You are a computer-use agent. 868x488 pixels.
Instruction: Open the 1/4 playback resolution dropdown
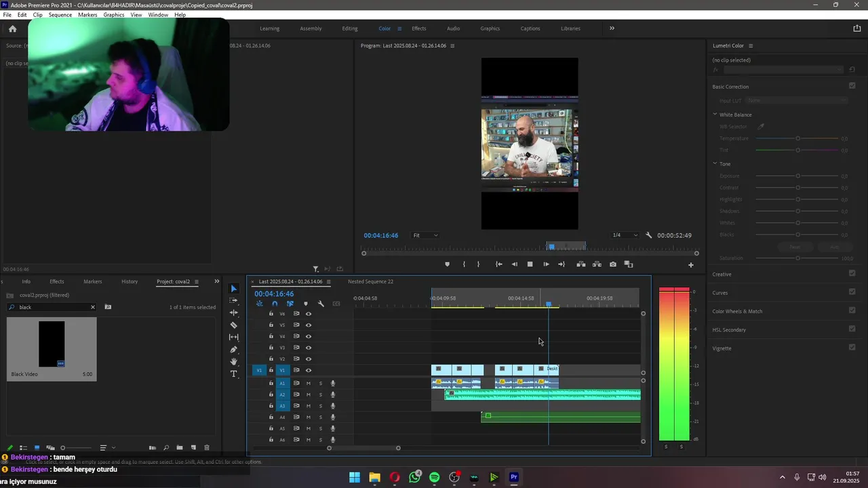[625, 235]
